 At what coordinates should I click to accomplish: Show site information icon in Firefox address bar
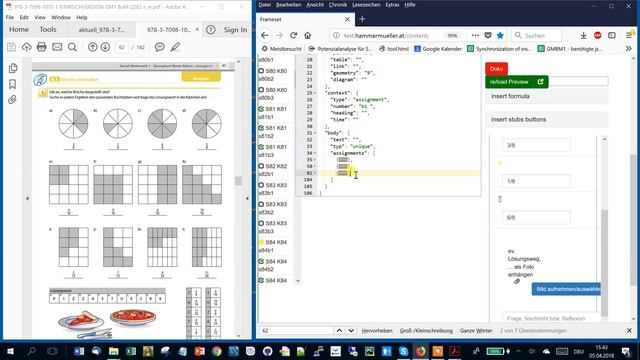pos(336,36)
